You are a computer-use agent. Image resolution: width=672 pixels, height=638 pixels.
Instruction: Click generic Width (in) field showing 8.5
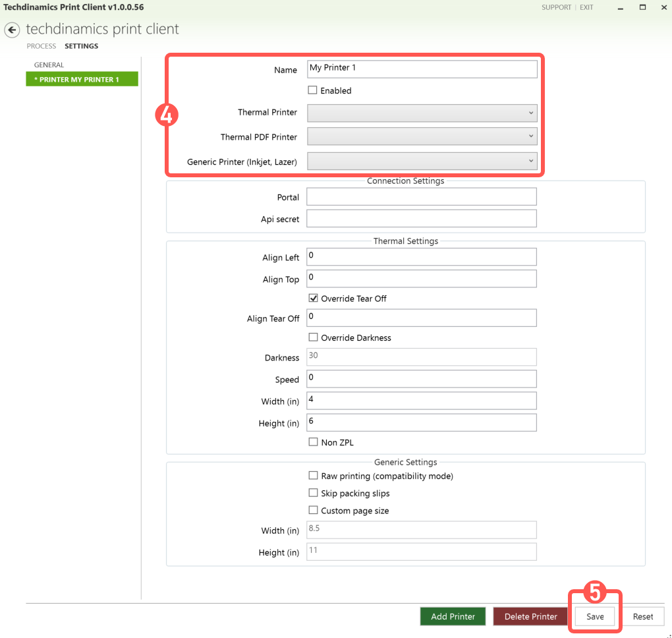pos(421,529)
